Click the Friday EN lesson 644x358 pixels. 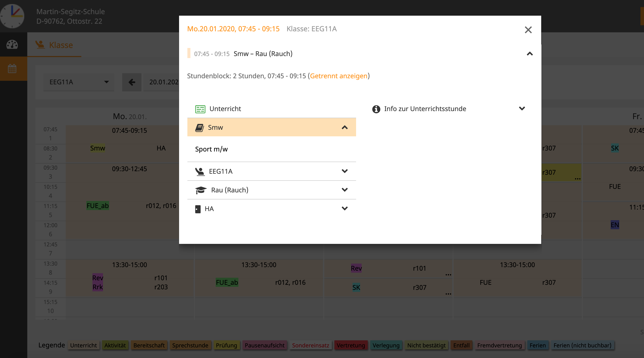tap(615, 225)
